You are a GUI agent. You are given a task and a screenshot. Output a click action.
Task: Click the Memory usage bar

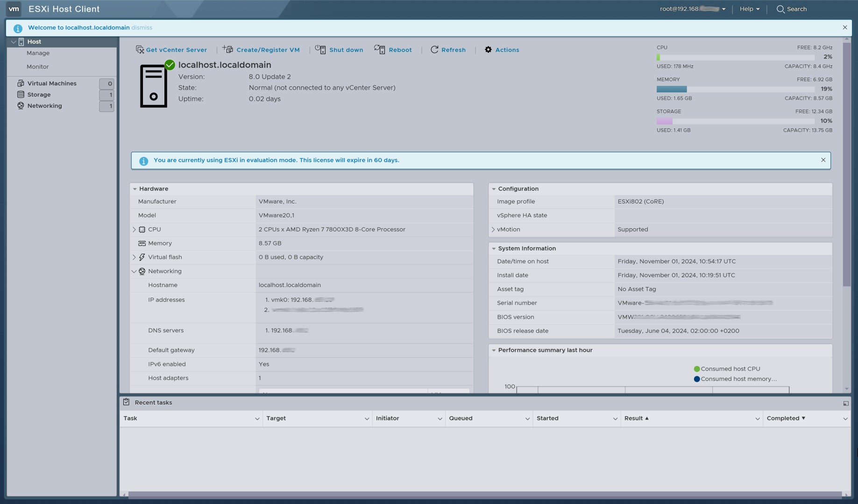(x=736, y=89)
